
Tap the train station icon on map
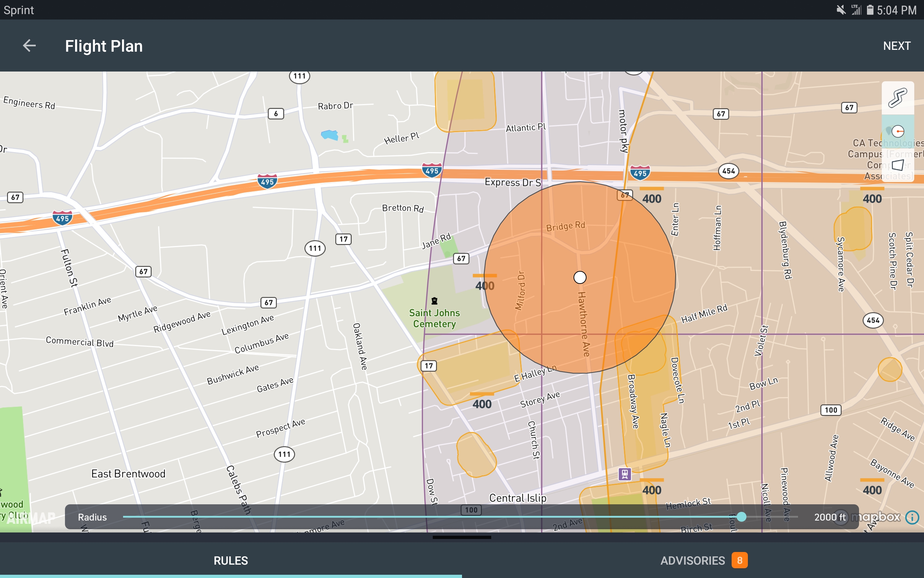[x=625, y=474]
